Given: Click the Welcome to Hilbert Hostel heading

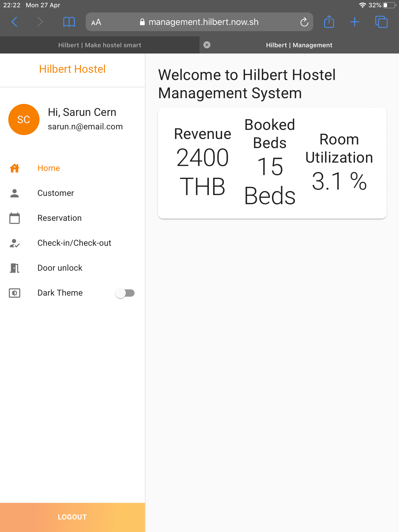Looking at the screenshot, I should (x=247, y=84).
